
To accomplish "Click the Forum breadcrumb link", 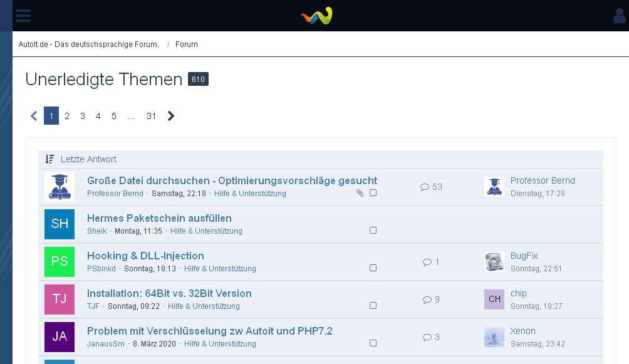I will click(187, 44).
